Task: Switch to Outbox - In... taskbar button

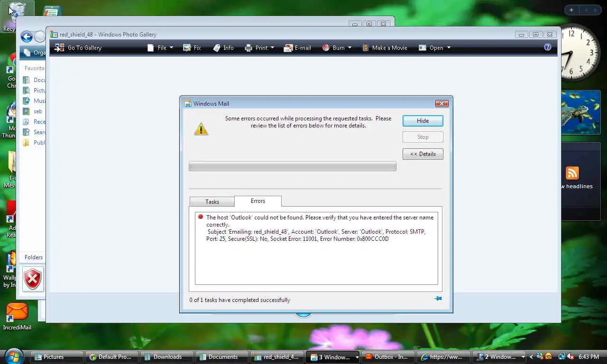Action: click(x=388, y=357)
